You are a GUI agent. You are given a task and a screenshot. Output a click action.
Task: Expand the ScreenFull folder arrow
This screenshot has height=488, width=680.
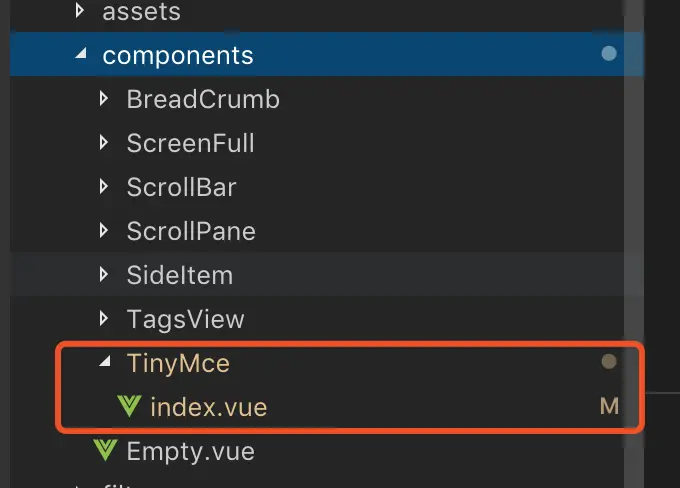point(104,143)
